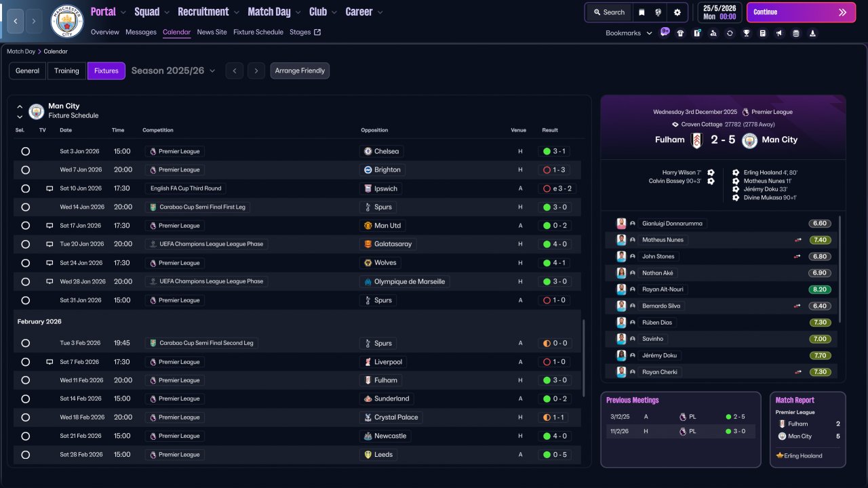
Task: Open the News Site submenu item
Action: 212,32
